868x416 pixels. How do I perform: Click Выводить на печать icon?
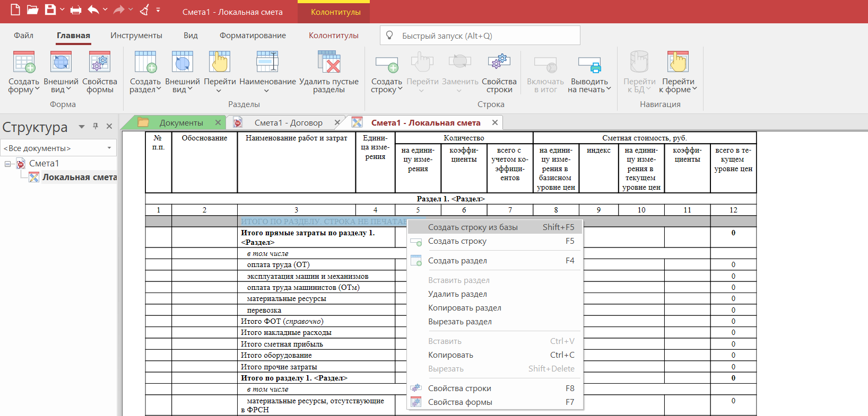click(x=589, y=65)
